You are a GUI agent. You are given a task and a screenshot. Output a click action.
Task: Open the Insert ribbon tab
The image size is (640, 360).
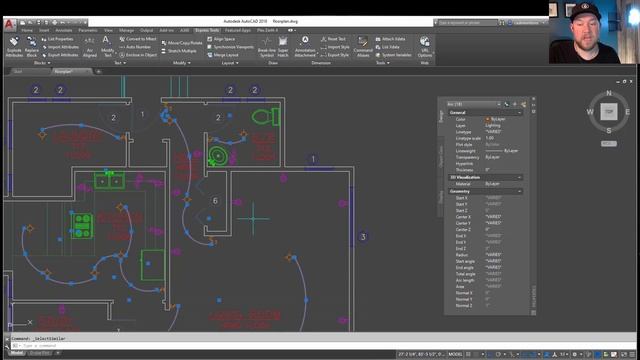point(44,30)
